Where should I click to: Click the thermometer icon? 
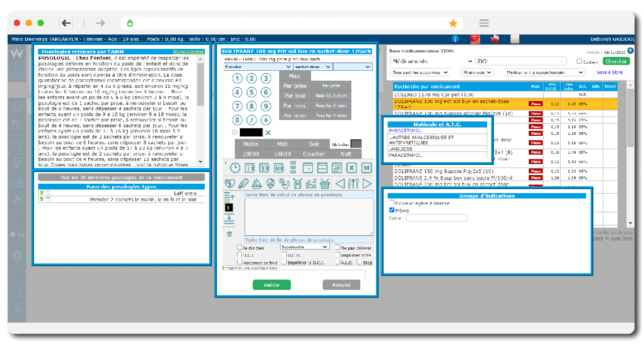pos(243,183)
